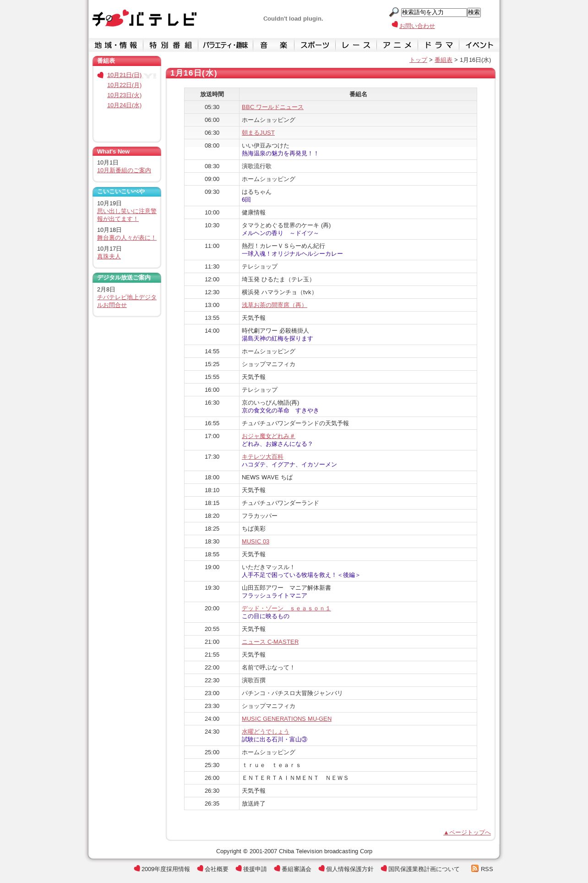Click ｔｒｕｅ ｔｅａｒｓ program text
This screenshot has width=588, height=883.
coord(272,765)
